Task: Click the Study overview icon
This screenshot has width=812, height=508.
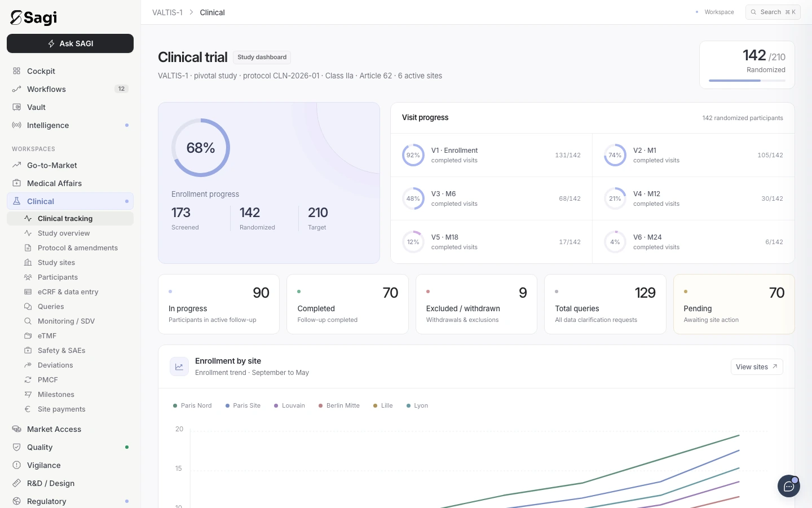Action: pyautogui.click(x=28, y=233)
